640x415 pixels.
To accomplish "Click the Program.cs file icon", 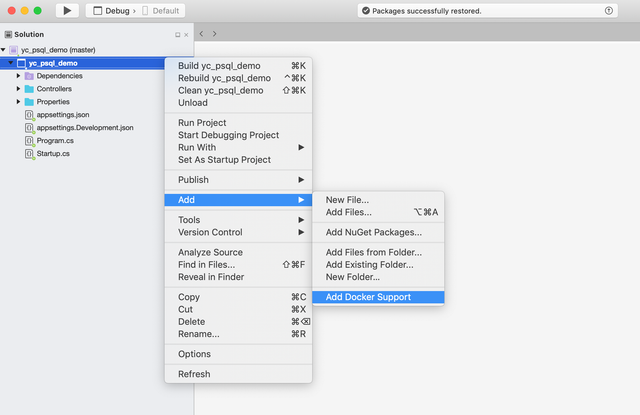I will 29,141.
